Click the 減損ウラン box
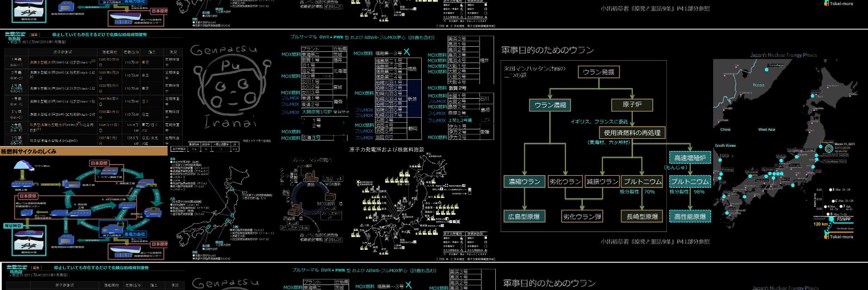This screenshot has height=290, width=868. (x=602, y=182)
